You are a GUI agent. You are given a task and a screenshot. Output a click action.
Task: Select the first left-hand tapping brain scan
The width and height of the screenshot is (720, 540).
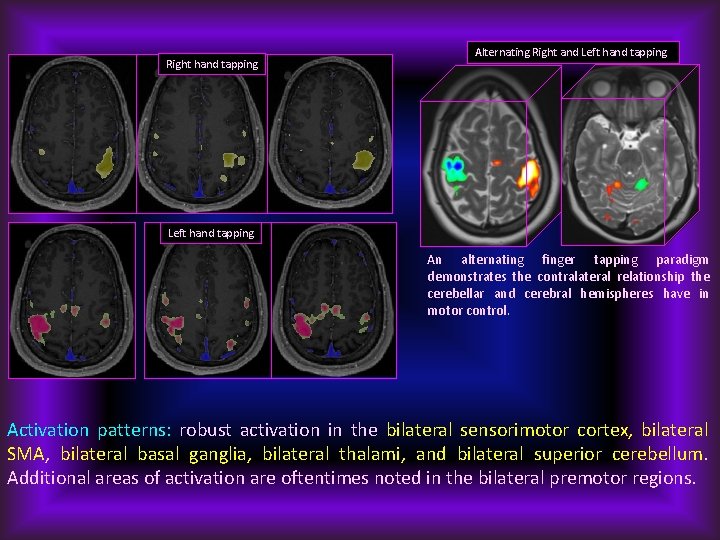[72, 300]
